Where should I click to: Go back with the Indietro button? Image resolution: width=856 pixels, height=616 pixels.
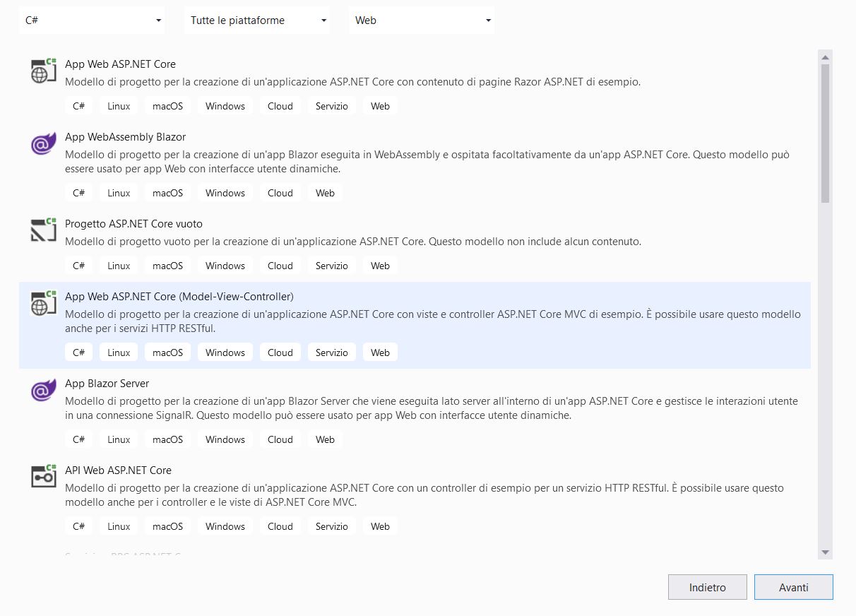pyautogui.click(x=707, y=587)
